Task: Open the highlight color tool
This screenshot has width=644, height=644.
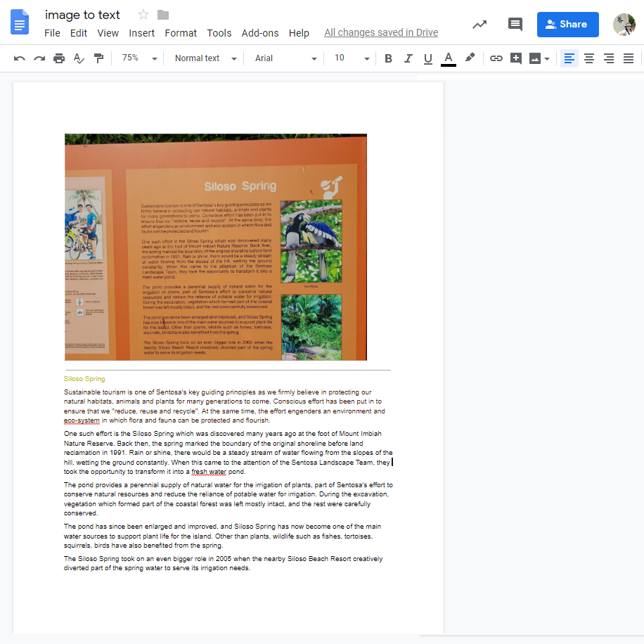Action: pos(470,58)
